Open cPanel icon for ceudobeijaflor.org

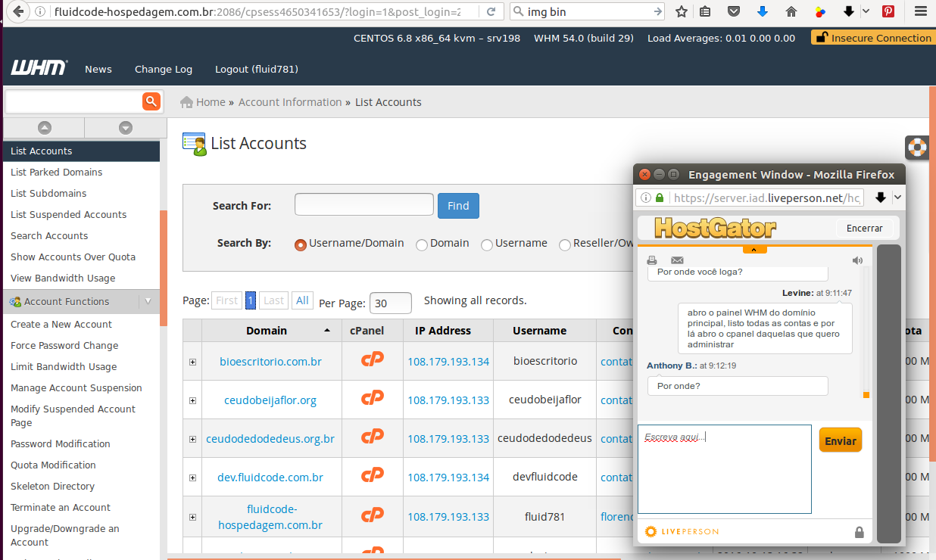coord(372,398)
